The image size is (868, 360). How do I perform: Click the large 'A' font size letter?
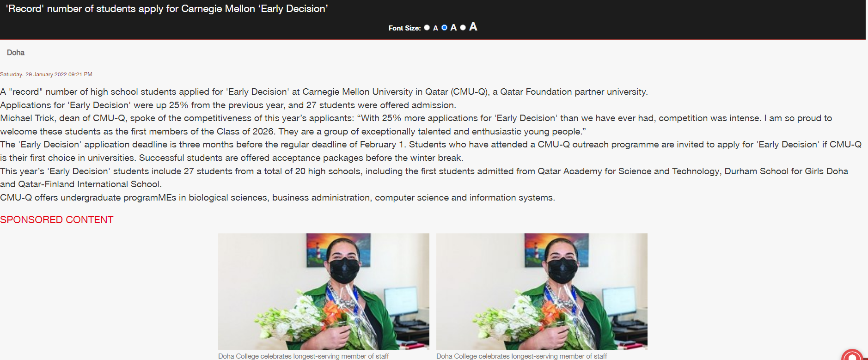coord(473,27)
